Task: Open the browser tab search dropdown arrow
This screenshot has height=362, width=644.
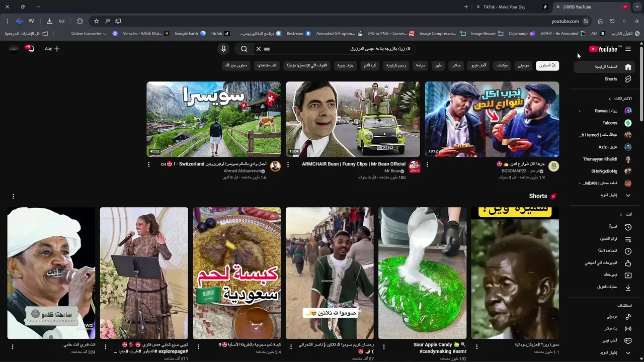Action: click(x=637, y=7)
